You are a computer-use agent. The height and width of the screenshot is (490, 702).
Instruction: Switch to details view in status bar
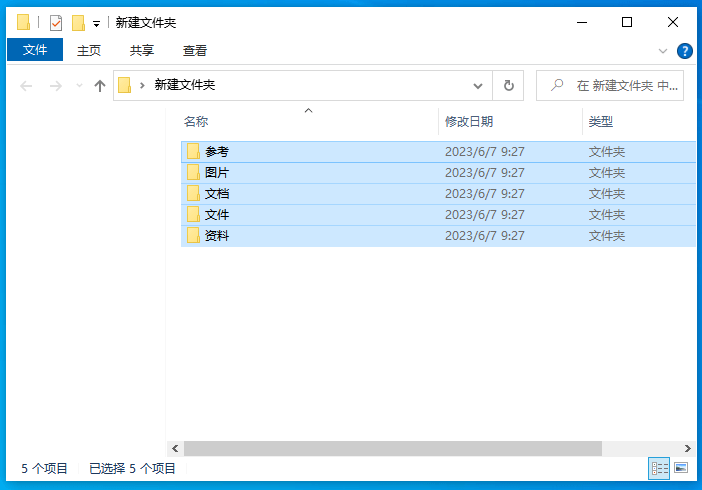[x=659, y=469]
